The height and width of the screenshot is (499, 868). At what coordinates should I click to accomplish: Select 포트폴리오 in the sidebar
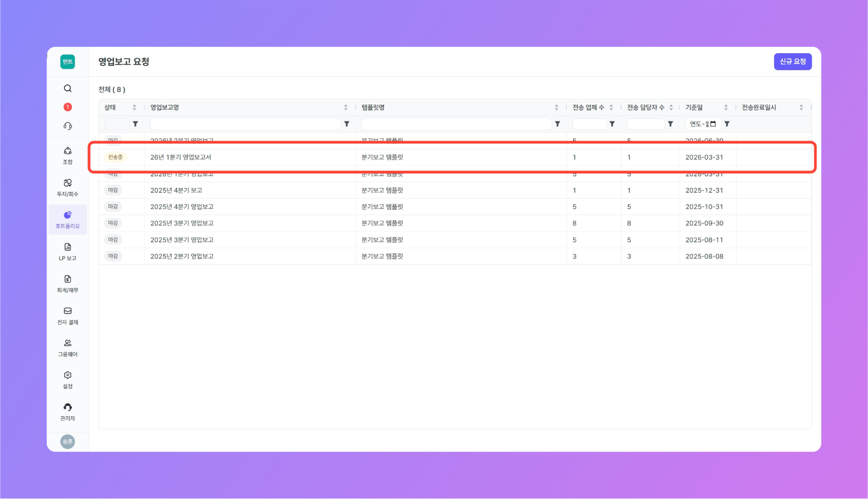click(67, 219)
